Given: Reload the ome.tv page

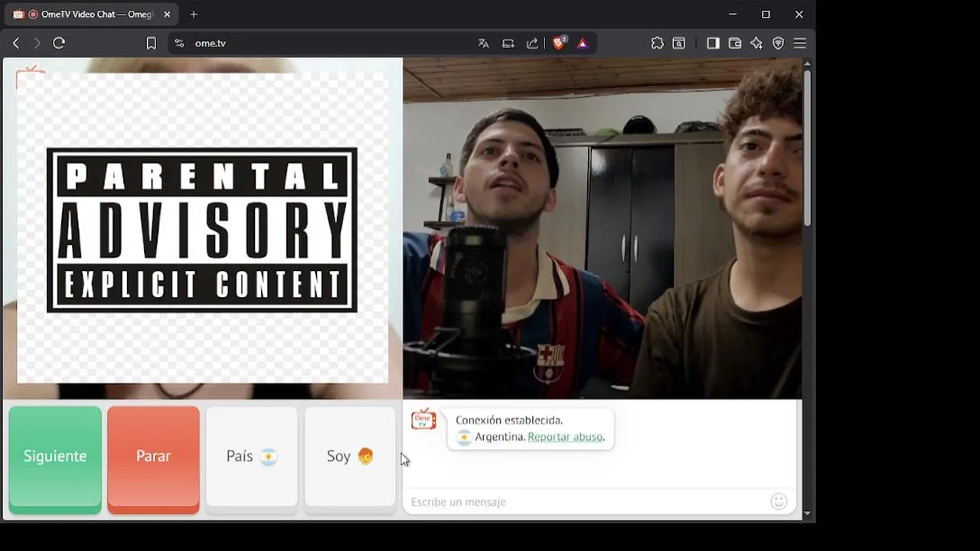Looking at the screenshot, I should pyautogui.click(x=59, y=44).
